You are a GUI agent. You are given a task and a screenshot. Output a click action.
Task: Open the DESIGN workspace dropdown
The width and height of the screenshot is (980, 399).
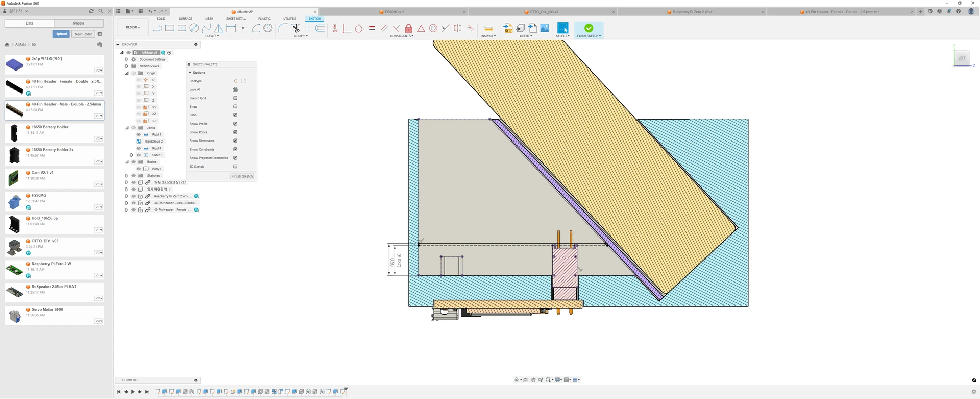click(x=133, y=27)
